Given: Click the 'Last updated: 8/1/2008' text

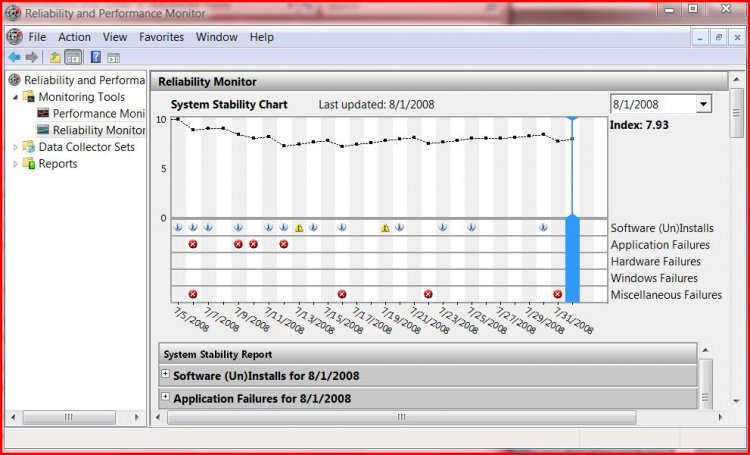Looking at the screenshot, I should [376, 104].
